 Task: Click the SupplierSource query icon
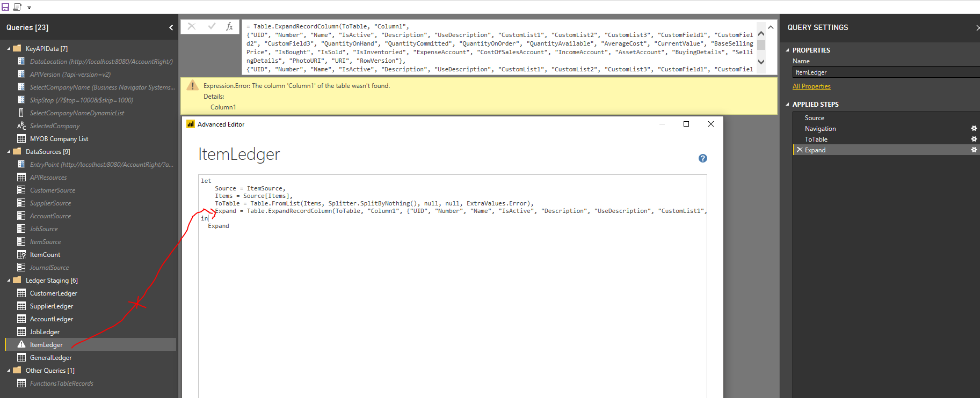tap(21, 203)
